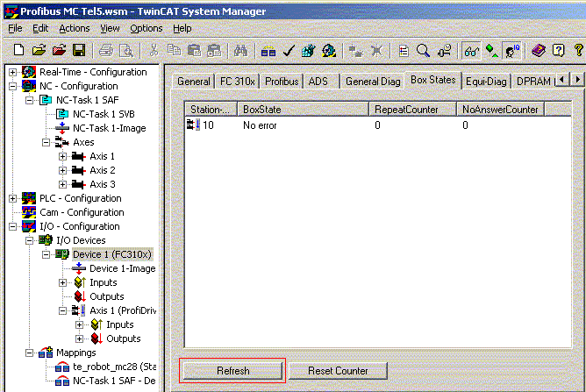Open the File menu
Image resolution: width=586 pixels, height=392 pixels.
tap(15, 28)
